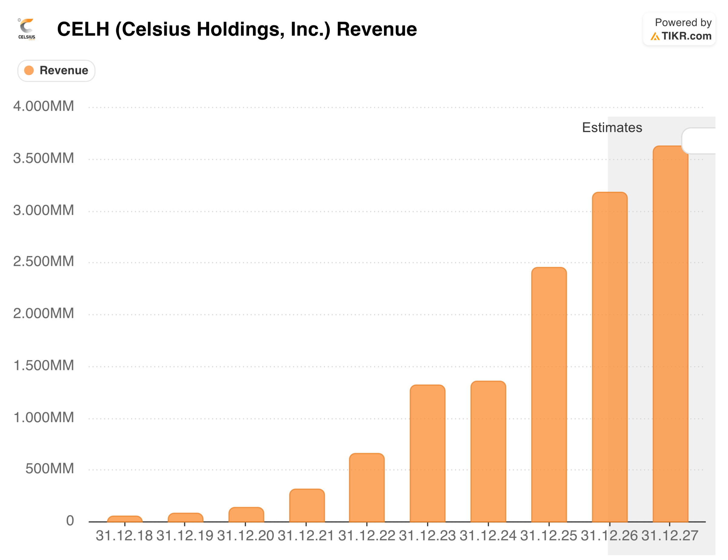Click the chart title CELH Revenue
This screenshot has width=728, height=560.
tap(237, 29)
